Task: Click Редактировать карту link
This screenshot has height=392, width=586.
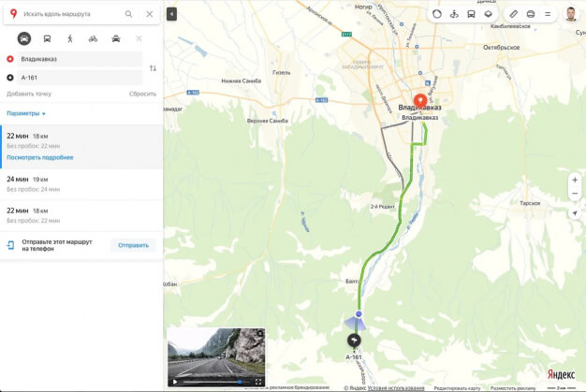Action: pos(457,388)
